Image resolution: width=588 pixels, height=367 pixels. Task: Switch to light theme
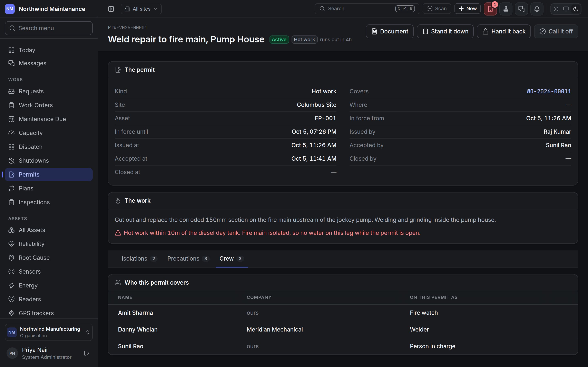point(556,9)
